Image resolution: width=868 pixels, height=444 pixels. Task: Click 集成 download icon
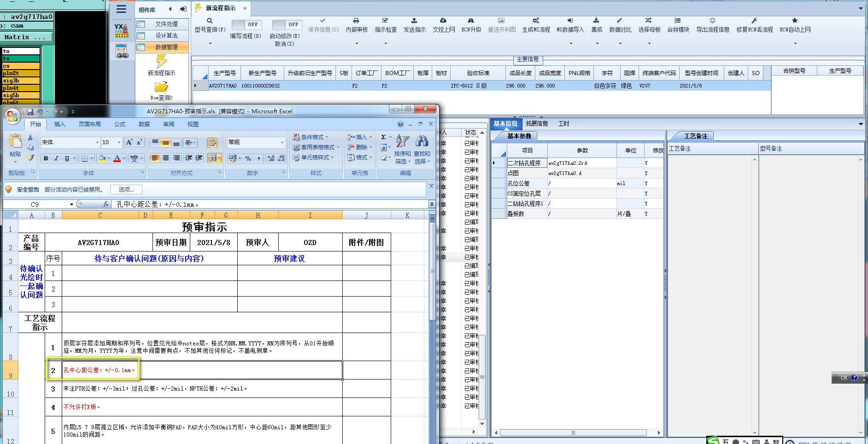[596, 21]
